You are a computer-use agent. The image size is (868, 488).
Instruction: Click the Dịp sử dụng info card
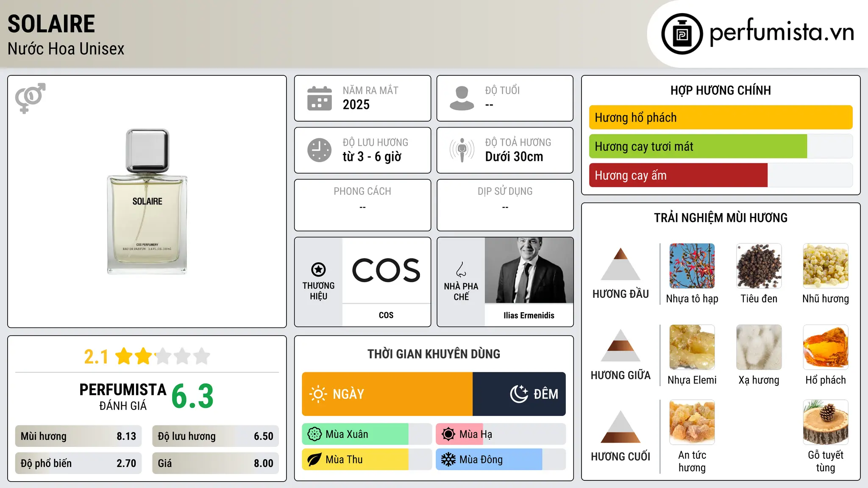click(505, 205)
